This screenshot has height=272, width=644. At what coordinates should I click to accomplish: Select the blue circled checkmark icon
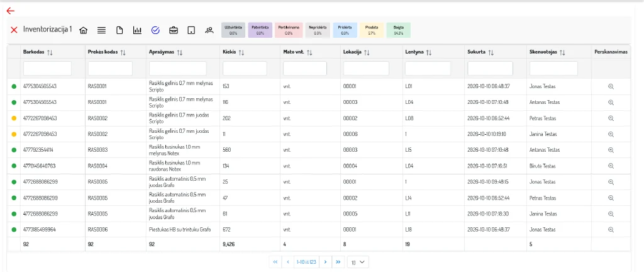[x=155, y=30]
